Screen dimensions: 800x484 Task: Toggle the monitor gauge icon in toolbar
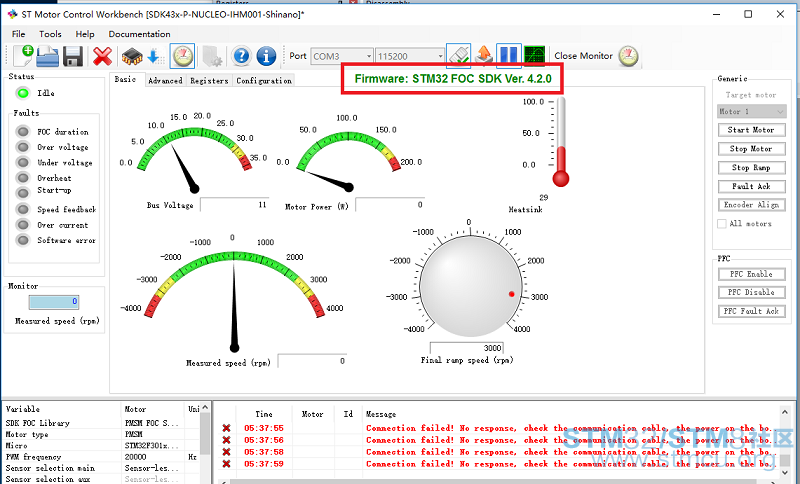182,56
